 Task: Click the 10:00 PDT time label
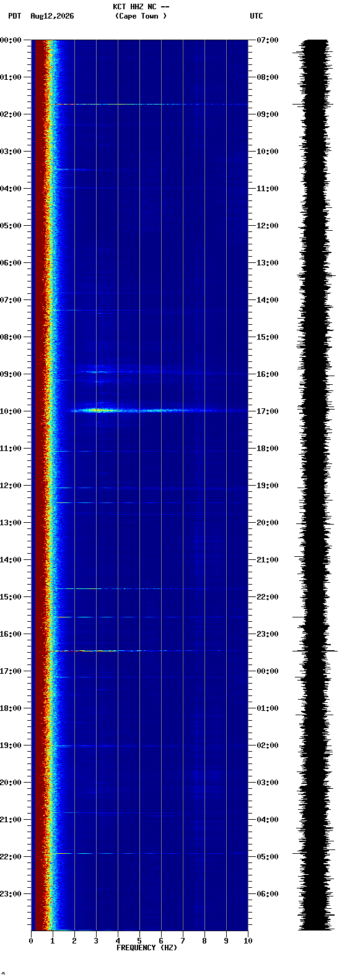(x=11, y=411)
